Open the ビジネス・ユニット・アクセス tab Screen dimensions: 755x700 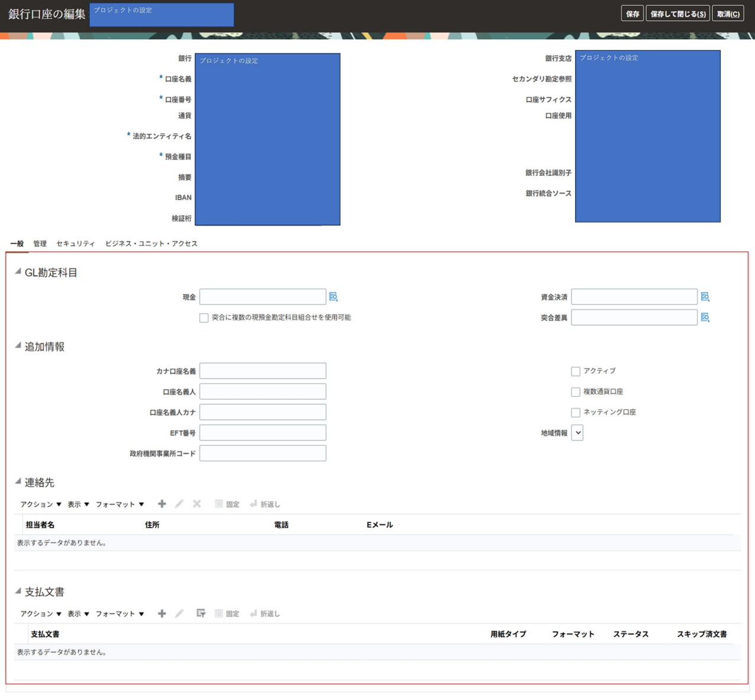(151, 243)
